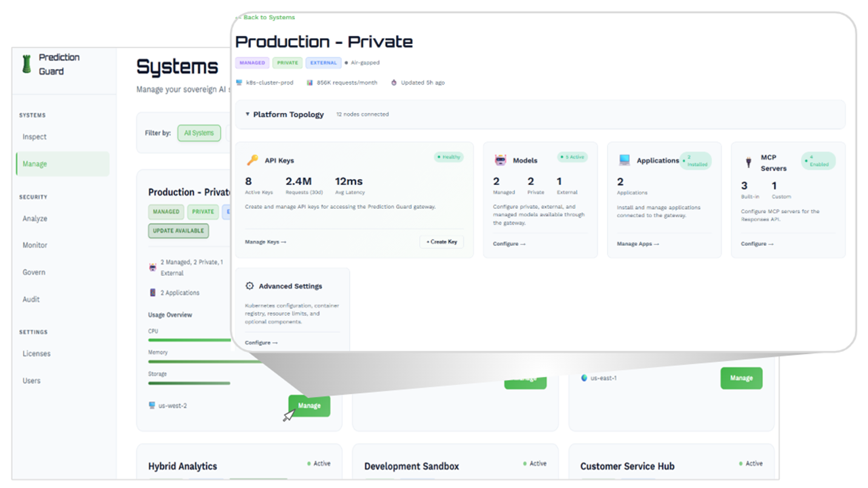Open the Govern section

tap(34, 272)
